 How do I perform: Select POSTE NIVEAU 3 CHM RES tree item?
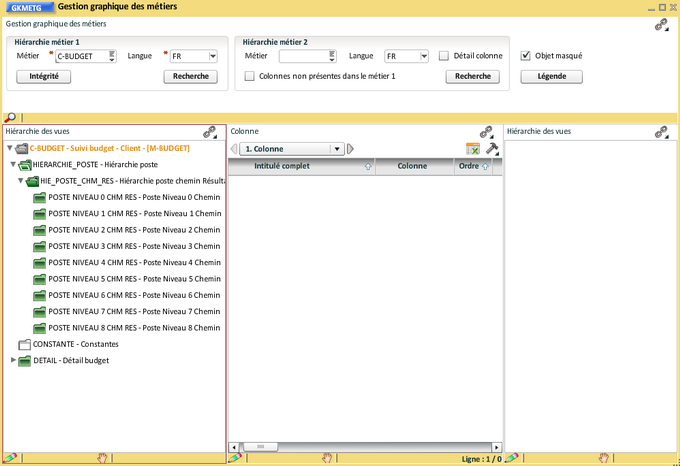(x=134, y=246)
